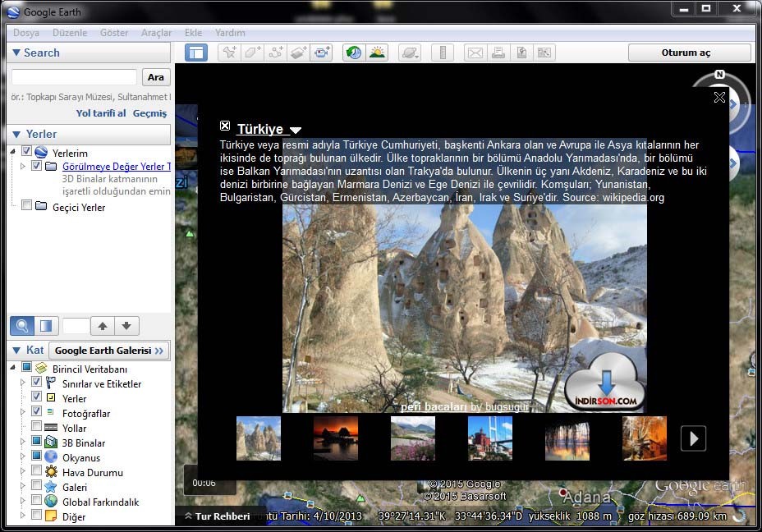Click the Oturum aç button
The height and width of the screenshot is (532, 762).
690,53
